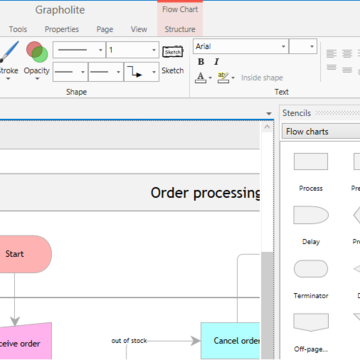Expand the Opacity options arrow
The image size is (360, 360).
pos(37,79)
